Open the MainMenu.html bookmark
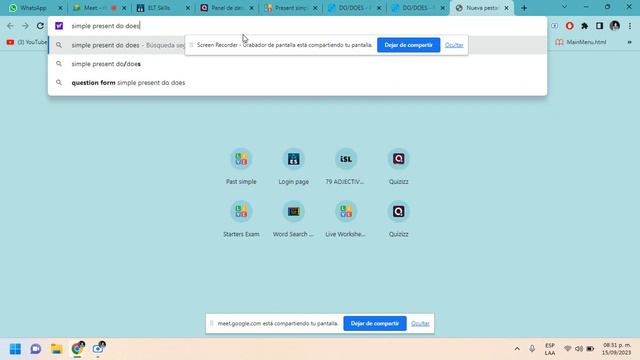The width and height of the screenshot is (640, 360). [581, 42]
